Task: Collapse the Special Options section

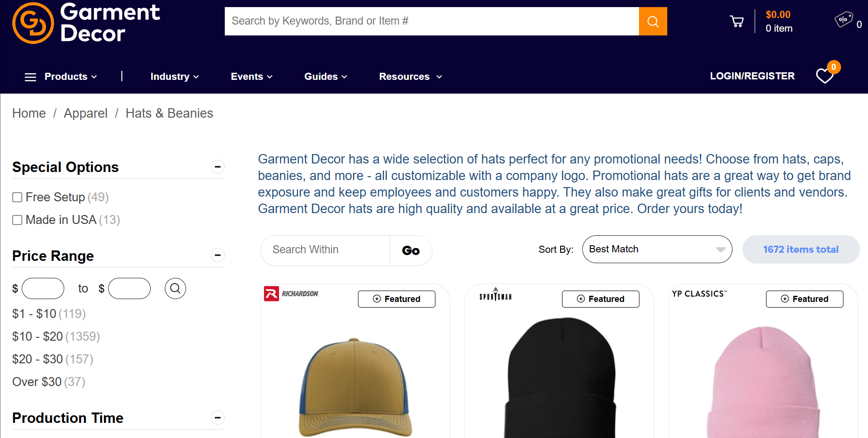Action: tap(217, 167)
